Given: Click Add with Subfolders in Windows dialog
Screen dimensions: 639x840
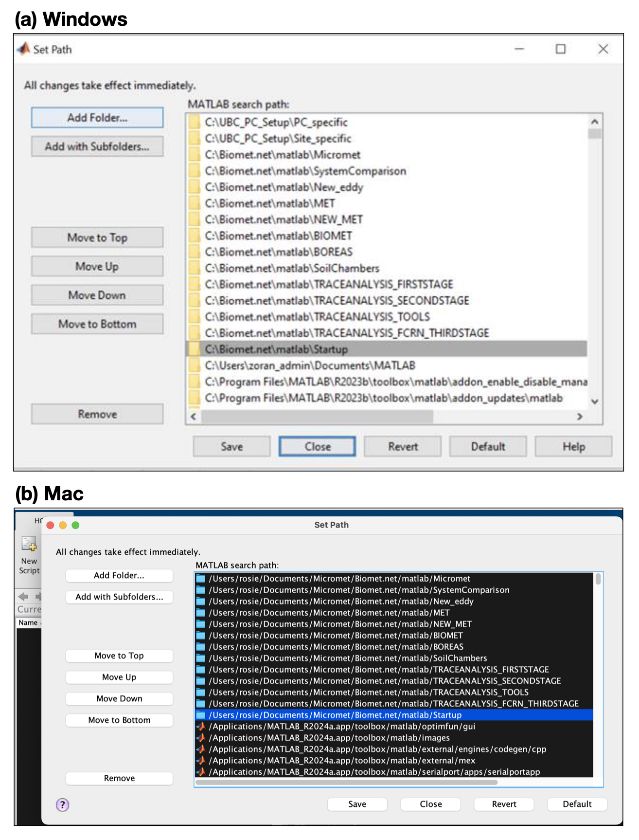Looking at the screenshot, I should coord(97,146).
